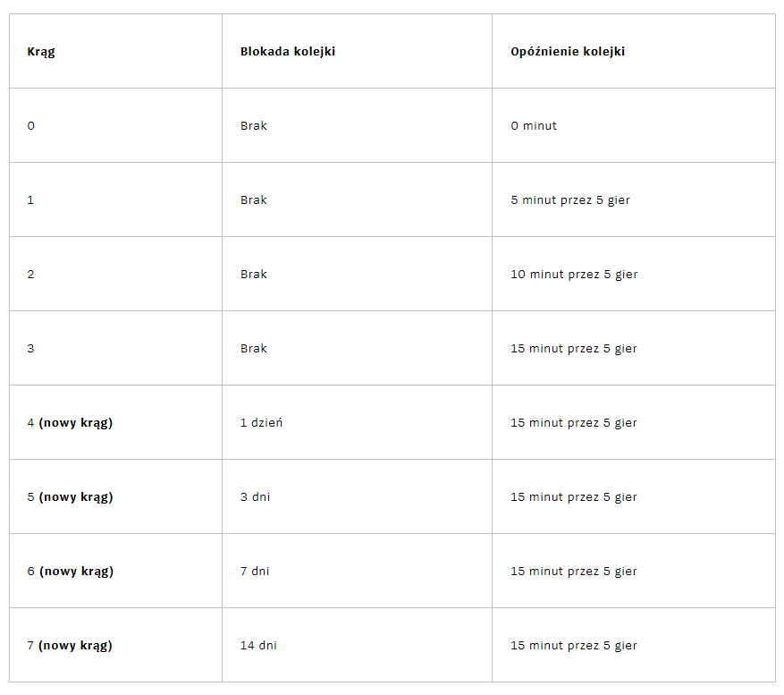This screenshot has height=695, width=784.
Task: Click tier number 0 in Krąg column
Action: click(x=31, y=126)
